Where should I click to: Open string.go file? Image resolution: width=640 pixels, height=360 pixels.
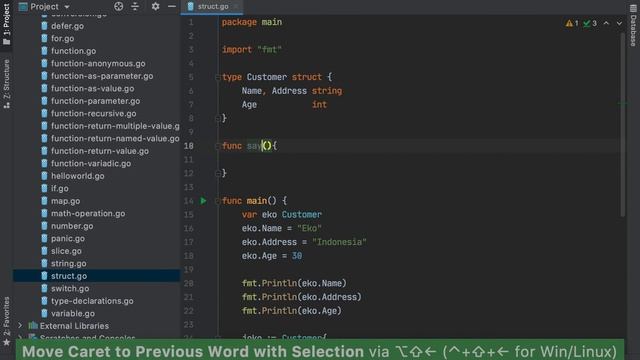click(69, 264)
